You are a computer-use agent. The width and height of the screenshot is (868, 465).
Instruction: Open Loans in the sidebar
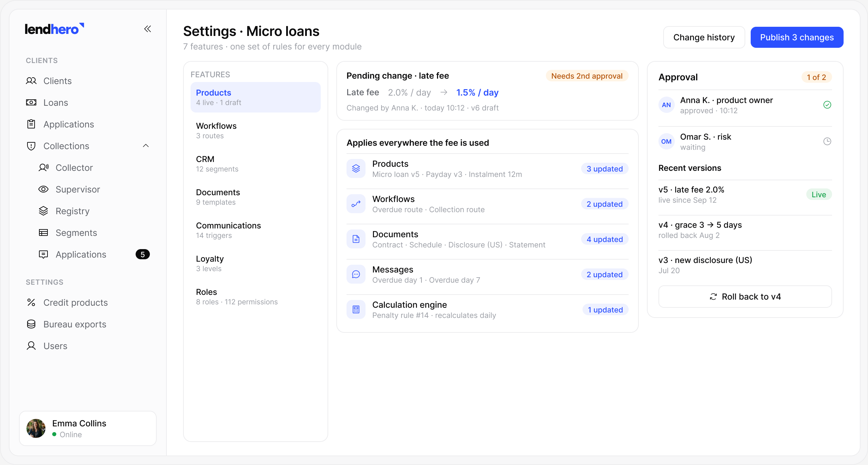[88, 102]
